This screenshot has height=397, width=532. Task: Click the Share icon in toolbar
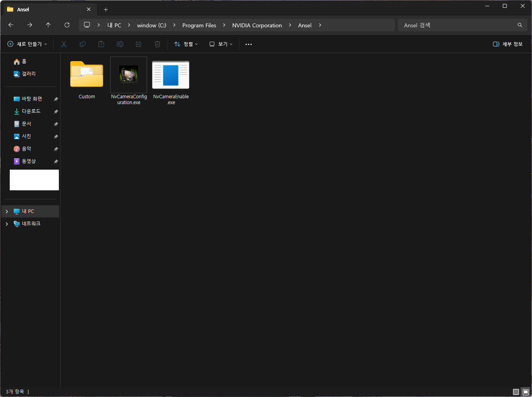139,44
